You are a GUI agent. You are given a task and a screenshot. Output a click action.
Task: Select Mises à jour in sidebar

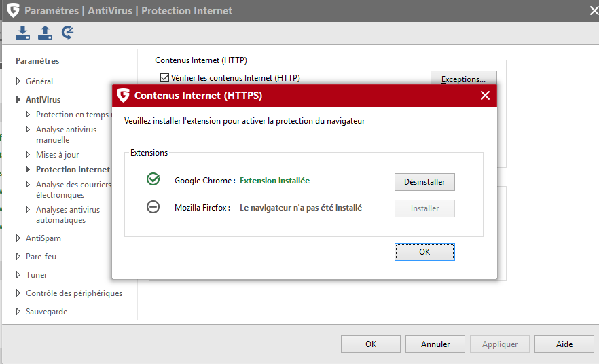pos(57,155)
